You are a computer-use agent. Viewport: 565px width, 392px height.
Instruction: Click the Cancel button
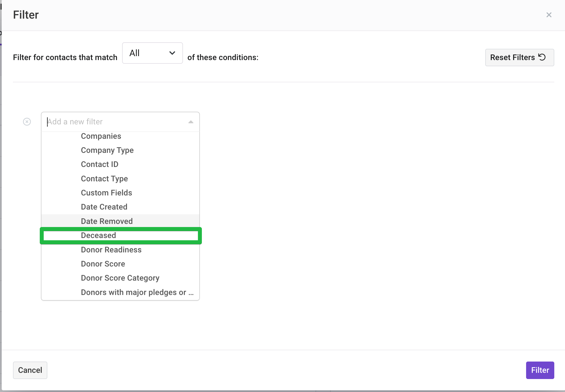30,370
